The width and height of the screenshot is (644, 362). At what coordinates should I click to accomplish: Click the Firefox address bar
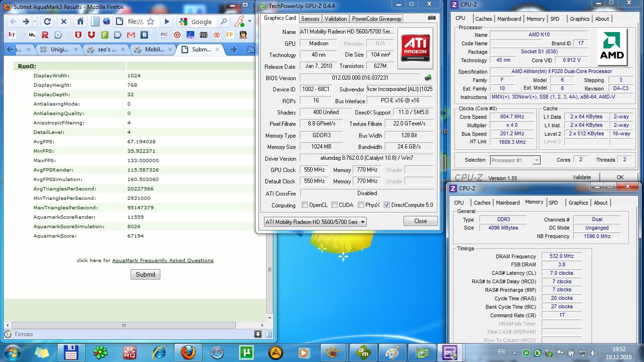(136, 22)
